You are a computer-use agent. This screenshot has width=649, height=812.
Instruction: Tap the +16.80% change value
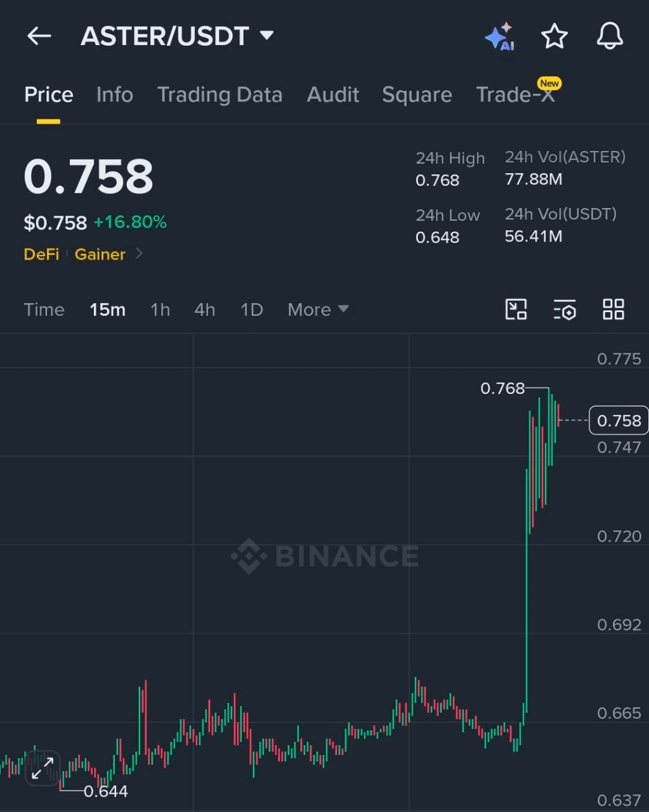point(130,222)
